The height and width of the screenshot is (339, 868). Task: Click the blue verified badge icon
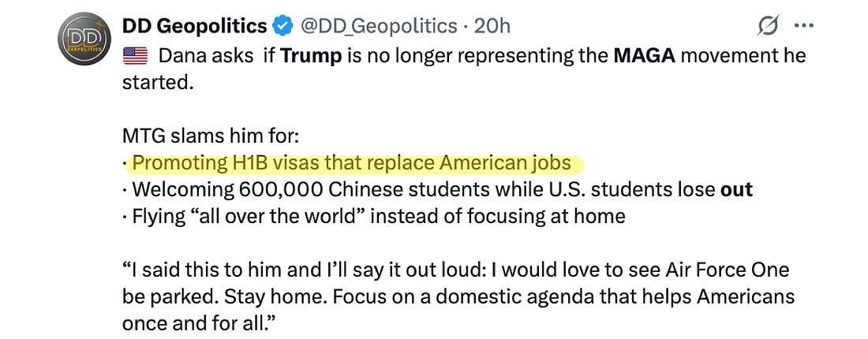(282, 26)
